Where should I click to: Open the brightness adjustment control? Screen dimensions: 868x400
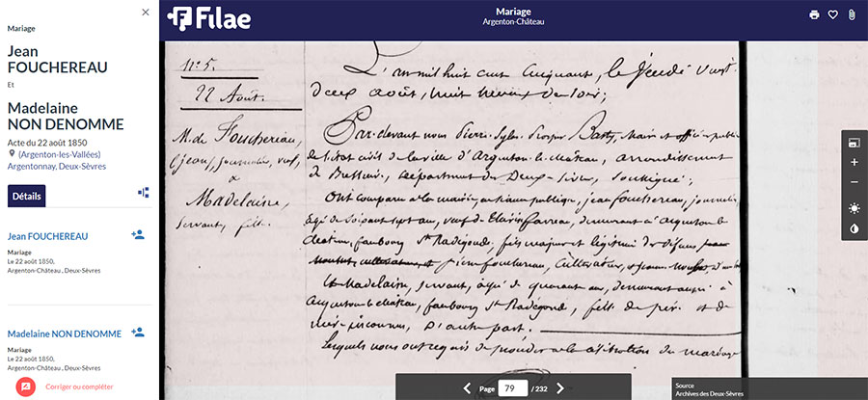(854, 207)
